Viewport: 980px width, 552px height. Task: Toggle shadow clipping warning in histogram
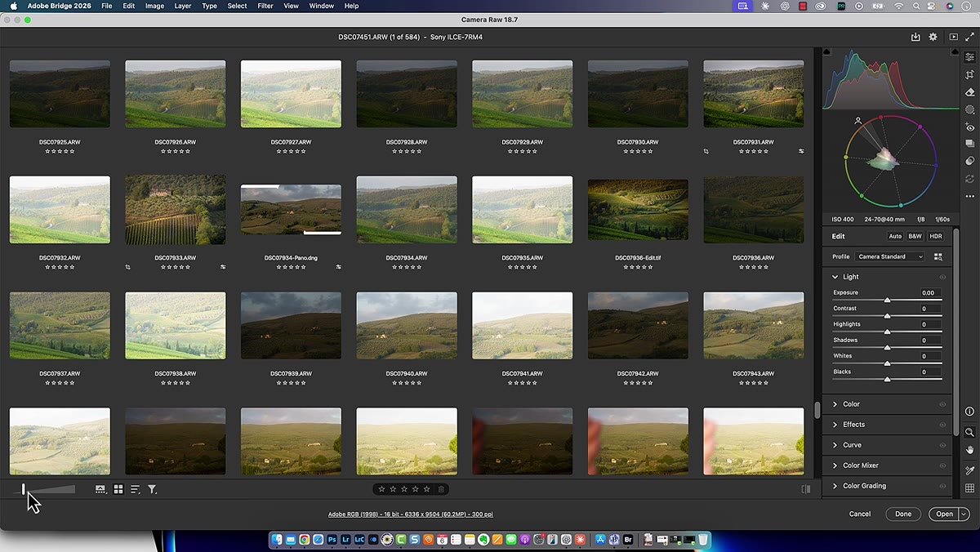point(826,51)
